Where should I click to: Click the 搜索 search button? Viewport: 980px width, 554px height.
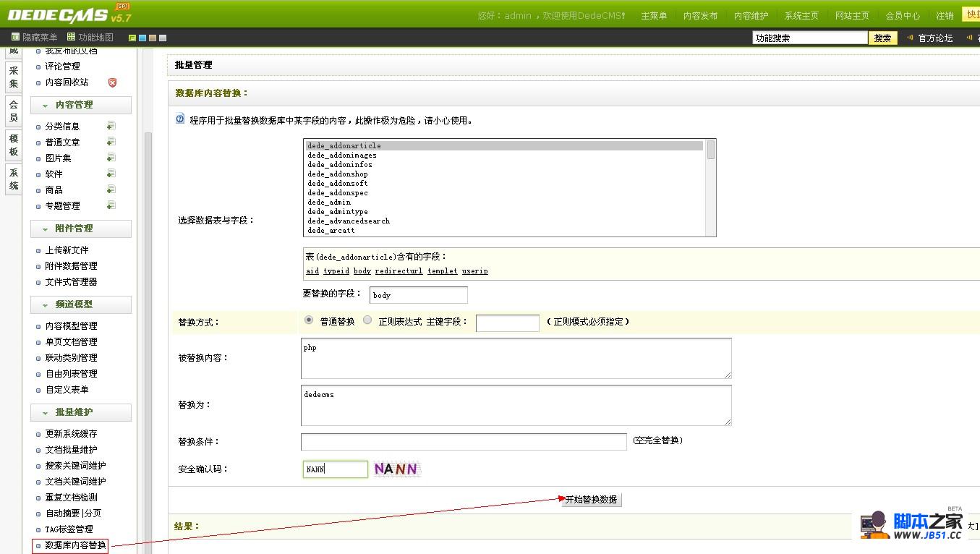[x=882, y=38]
